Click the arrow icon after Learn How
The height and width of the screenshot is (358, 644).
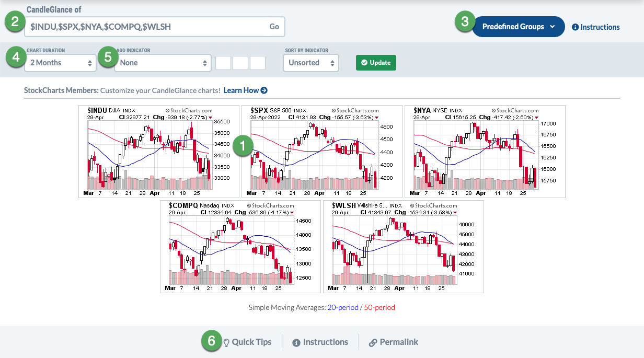coord(264,90)
